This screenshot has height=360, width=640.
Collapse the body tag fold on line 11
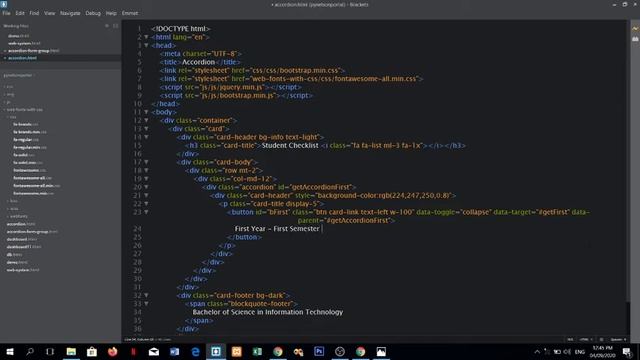coord(146,112)
